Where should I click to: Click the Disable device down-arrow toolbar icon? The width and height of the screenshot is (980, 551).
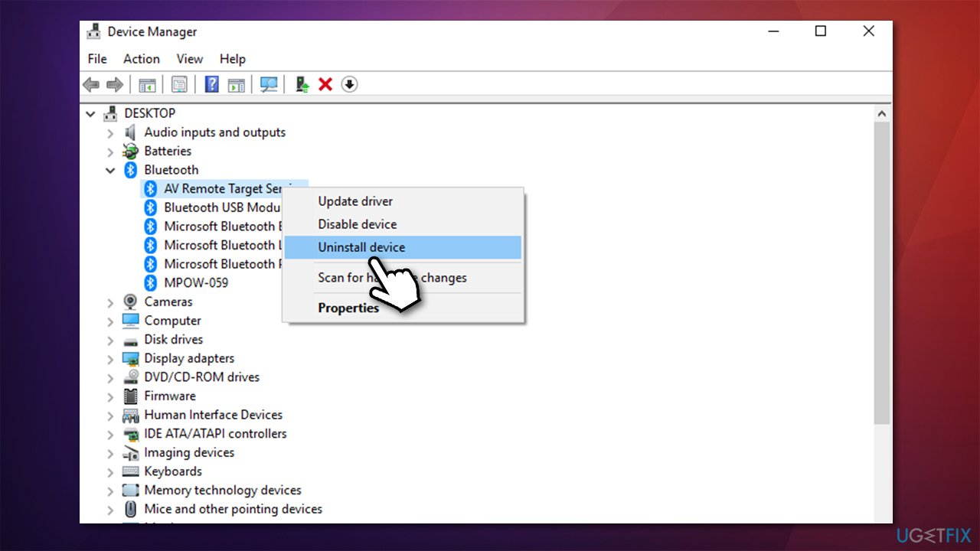pos(349,84)
